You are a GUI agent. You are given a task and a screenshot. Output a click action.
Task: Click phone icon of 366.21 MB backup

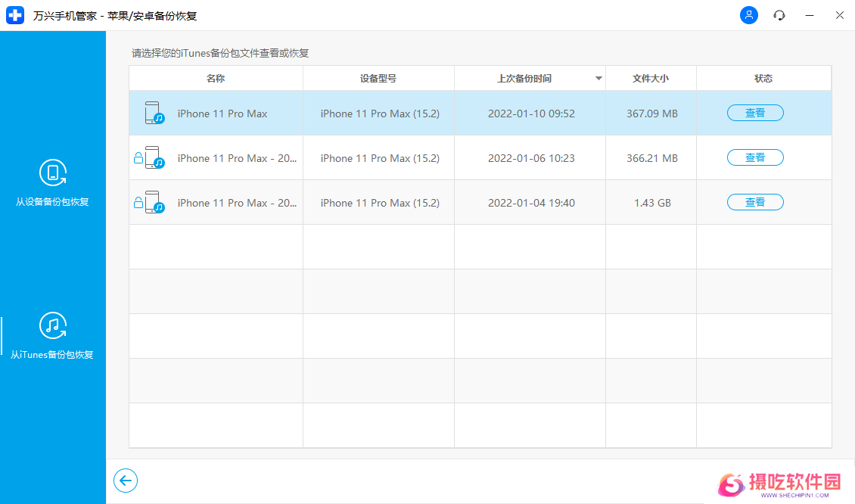tap(154, 157)
